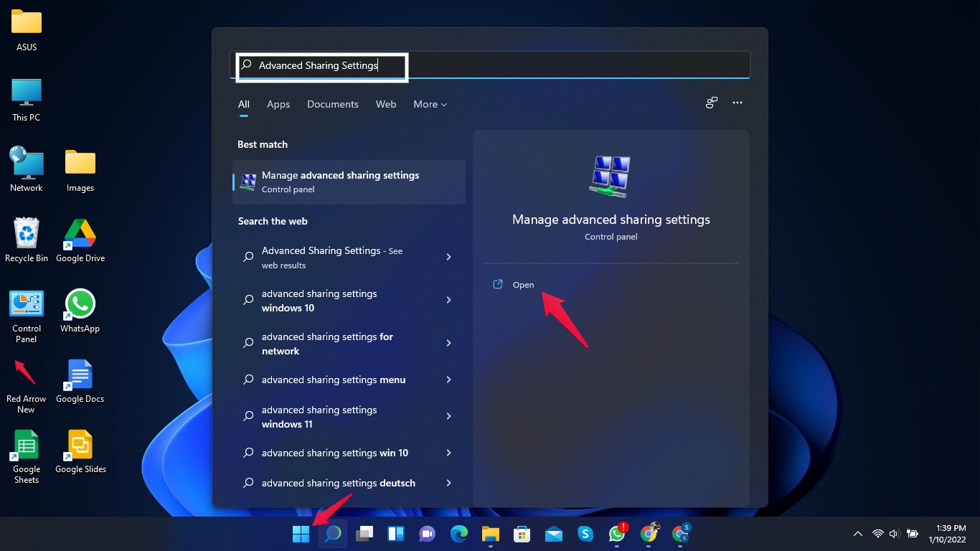
Task: Click inside the search input field
Action: [321, 65]
